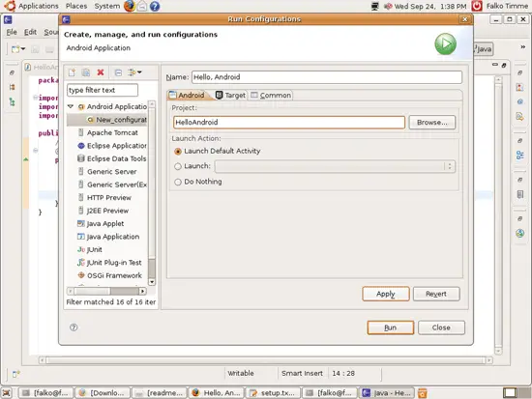The image size is (532, 399).
Task: Open the setup.tx... taskbar window
Action: coord(273,393)
